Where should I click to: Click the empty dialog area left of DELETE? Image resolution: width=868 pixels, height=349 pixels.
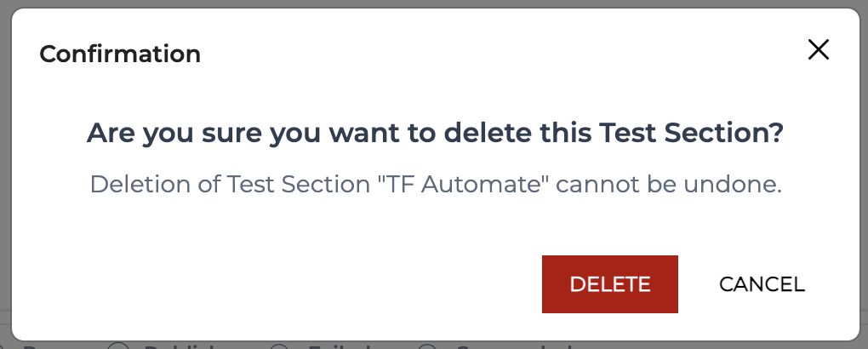[277, 284]
